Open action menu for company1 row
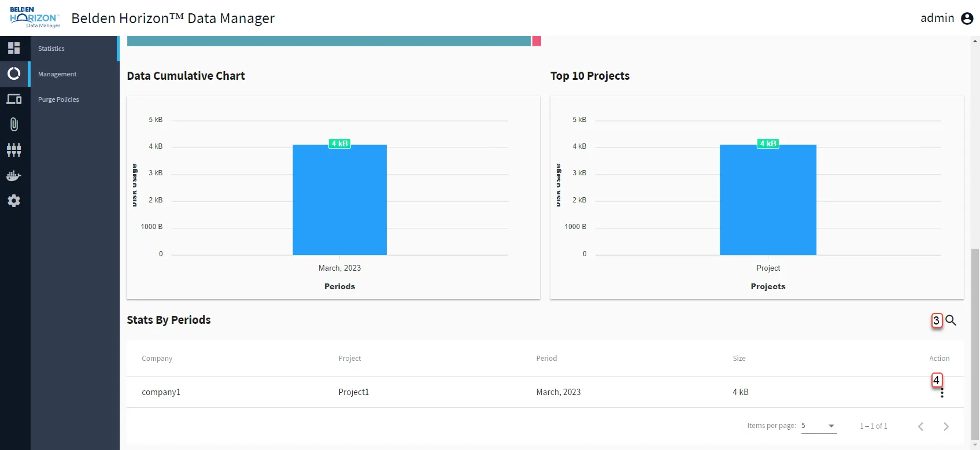Viewport: 980px width, 450px height. [x=942, y=393]
